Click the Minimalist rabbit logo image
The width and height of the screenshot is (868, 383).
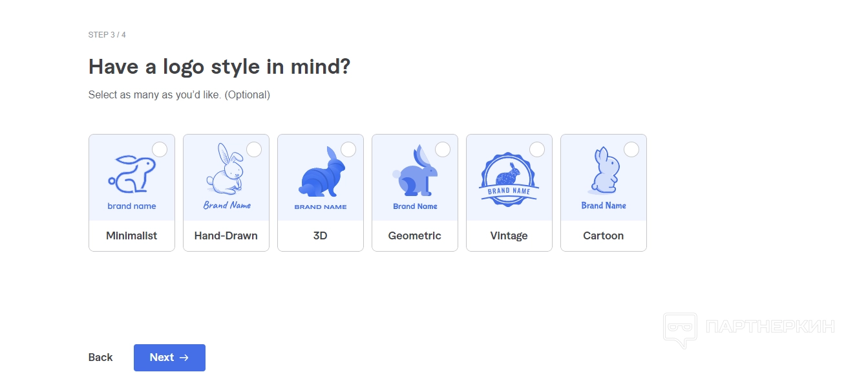(x=131, y=176)
